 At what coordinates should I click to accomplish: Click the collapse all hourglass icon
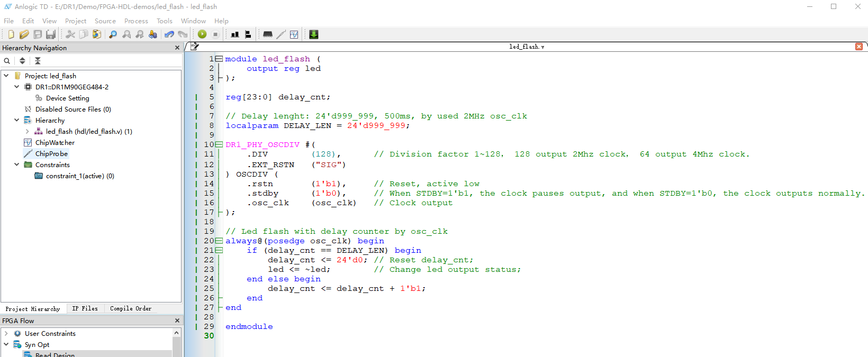pos(38,61)
